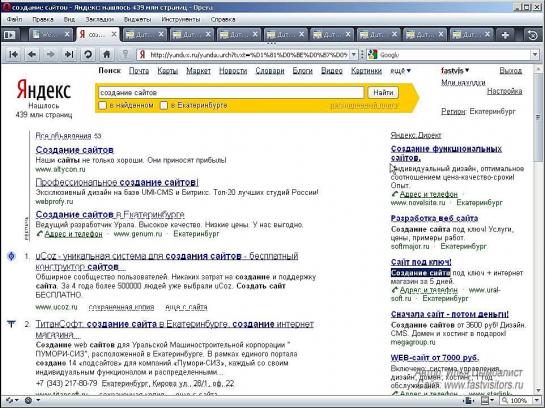Open the Новости link
545x408 pixels.
click(x=233, y=71)
